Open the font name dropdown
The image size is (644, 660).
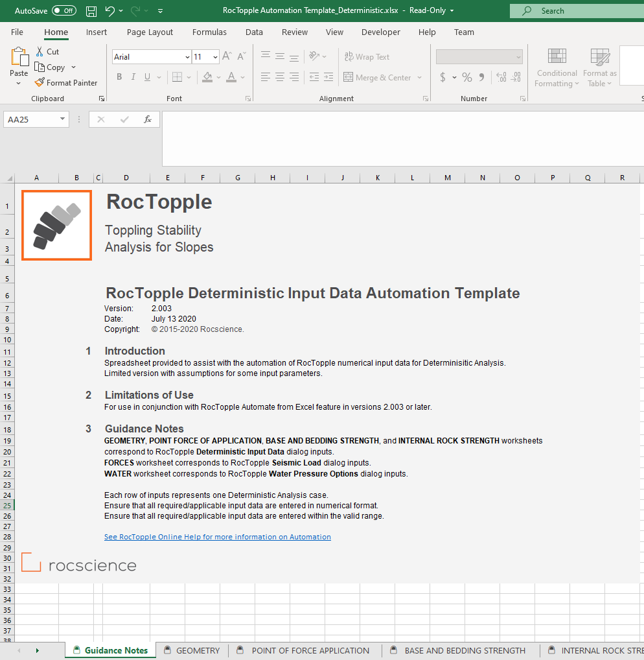tap(187, 57)
